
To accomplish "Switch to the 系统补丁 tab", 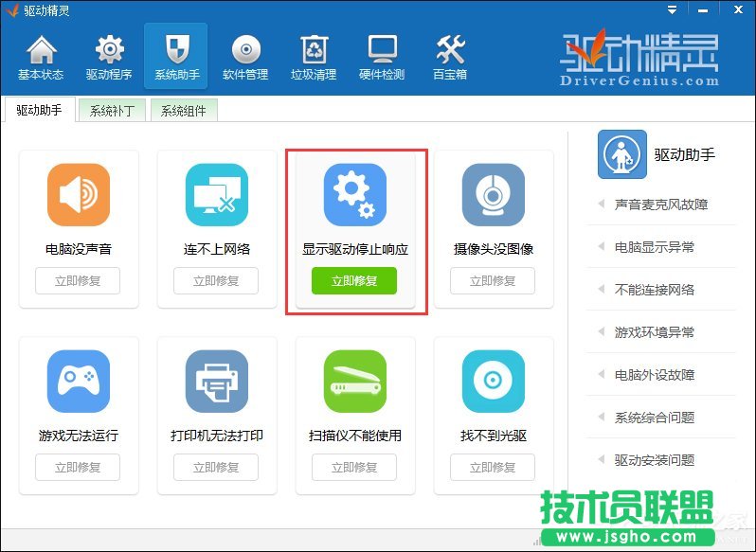I will click(x=112, y=111).
